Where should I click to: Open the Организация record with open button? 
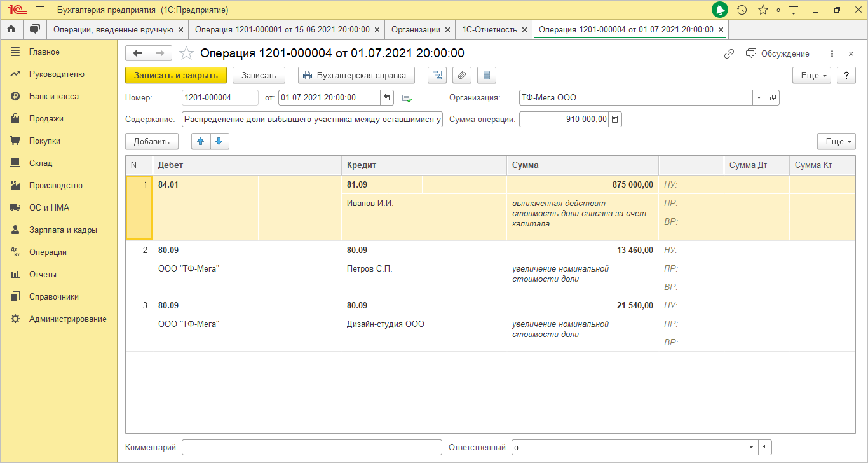click(x=773, y=98)
